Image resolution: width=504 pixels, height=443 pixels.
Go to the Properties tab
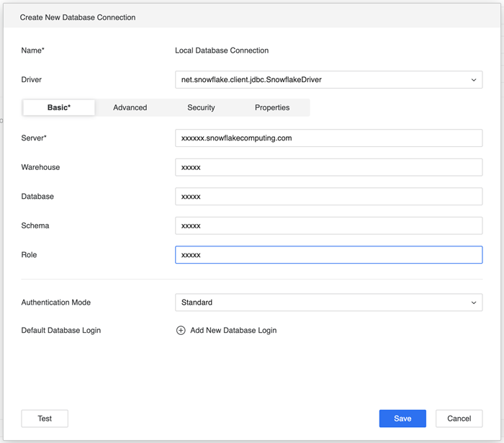click(272, 107)
